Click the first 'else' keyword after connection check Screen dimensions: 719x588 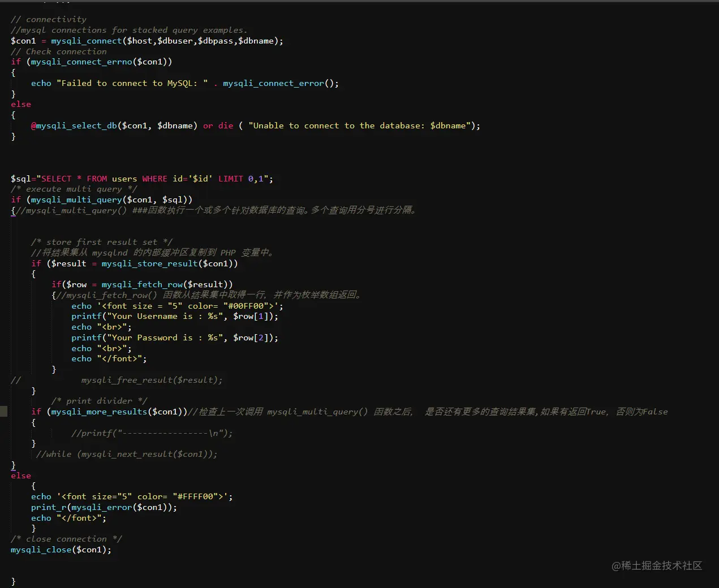pos(21,104)
